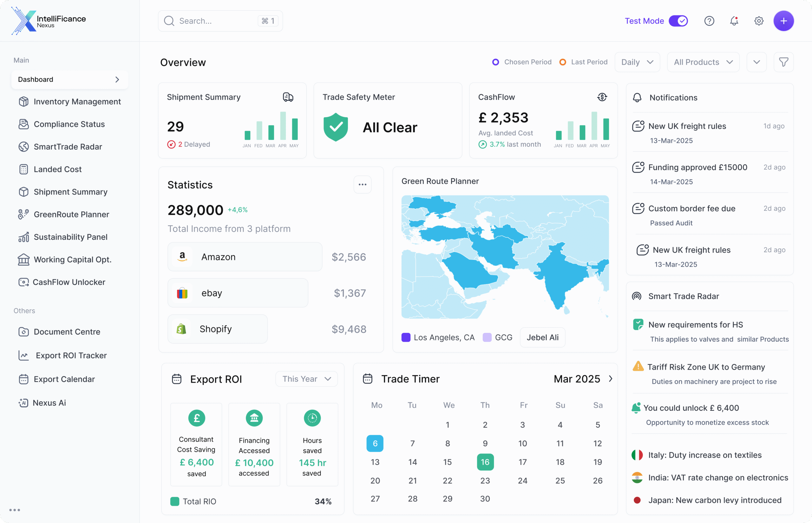Select the Chosen Period radio indicator
Image resolution: width=812 pixels, height=523 pixels.
pyautogui.click(x=495, y=62)
